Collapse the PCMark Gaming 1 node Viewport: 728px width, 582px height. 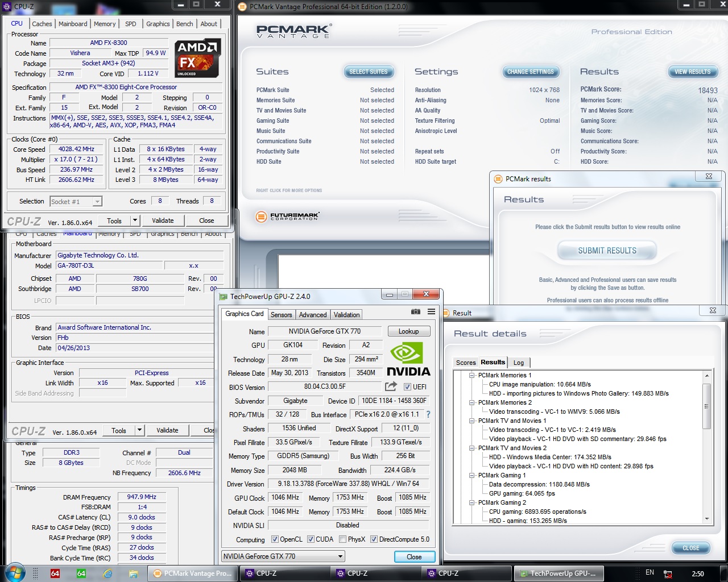pos(472,475)
